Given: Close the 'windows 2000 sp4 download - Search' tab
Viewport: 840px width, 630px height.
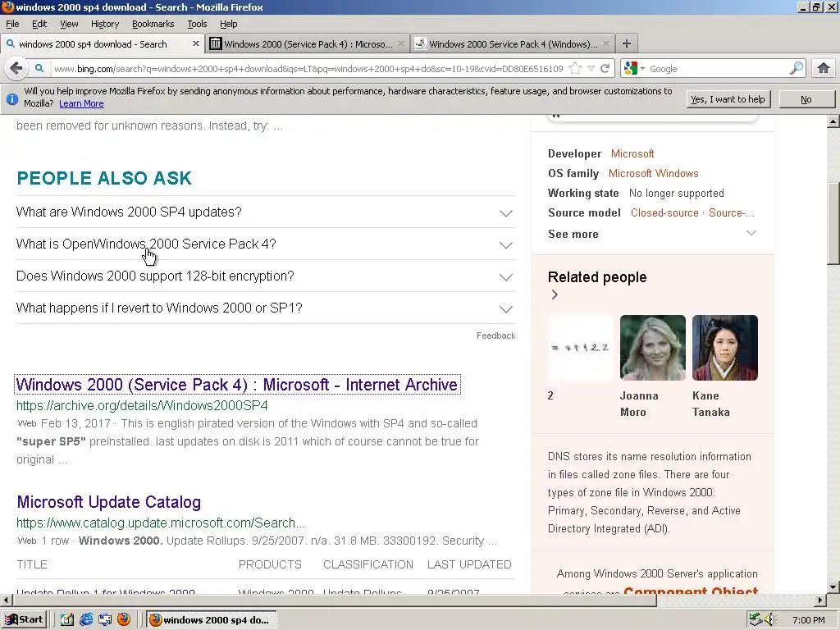Looking at the screenshot, I should click(196, 44).
